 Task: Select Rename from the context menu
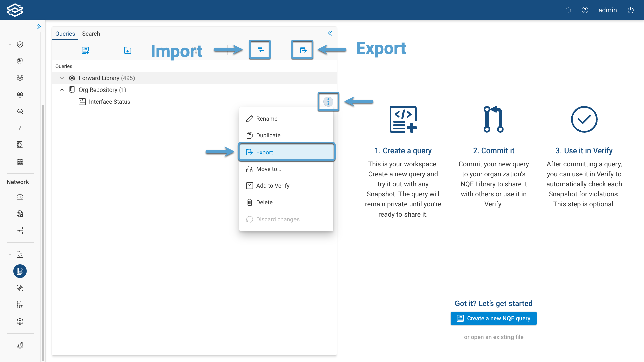click(x=267, y=118)
